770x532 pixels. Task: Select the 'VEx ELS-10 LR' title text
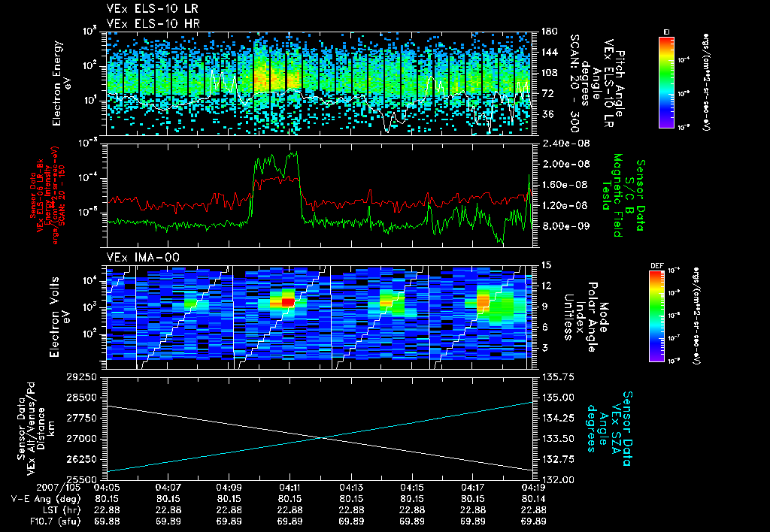click(x=152, y=9)
